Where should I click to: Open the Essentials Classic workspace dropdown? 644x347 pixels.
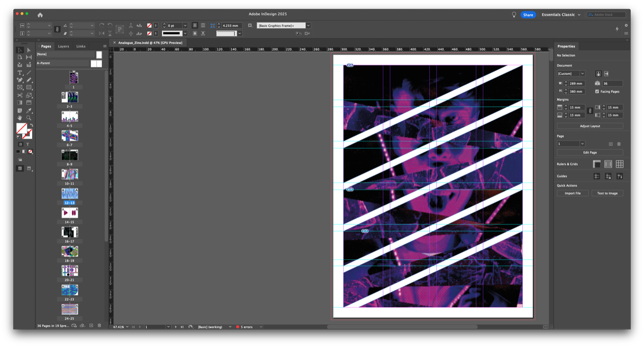(561, 15)
